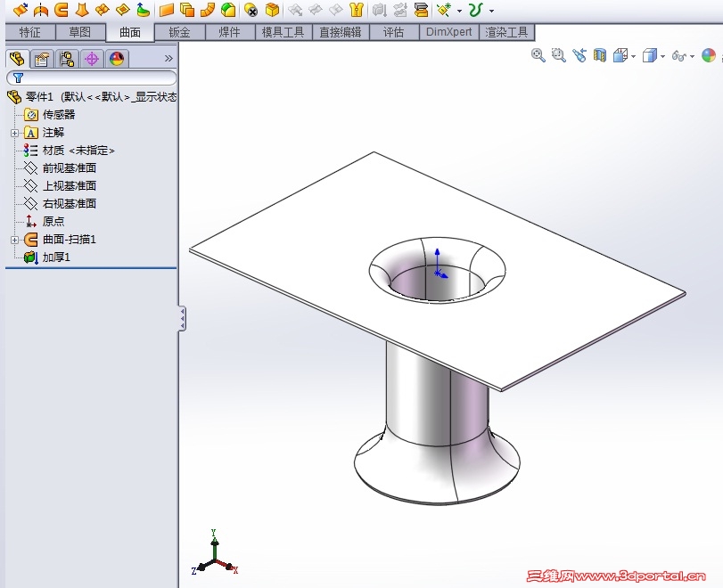Image resolution: width=723 pixels, height=588 pixels.
Task: Click the green Curves toolbar icon
Action: [x=475, y=9]
